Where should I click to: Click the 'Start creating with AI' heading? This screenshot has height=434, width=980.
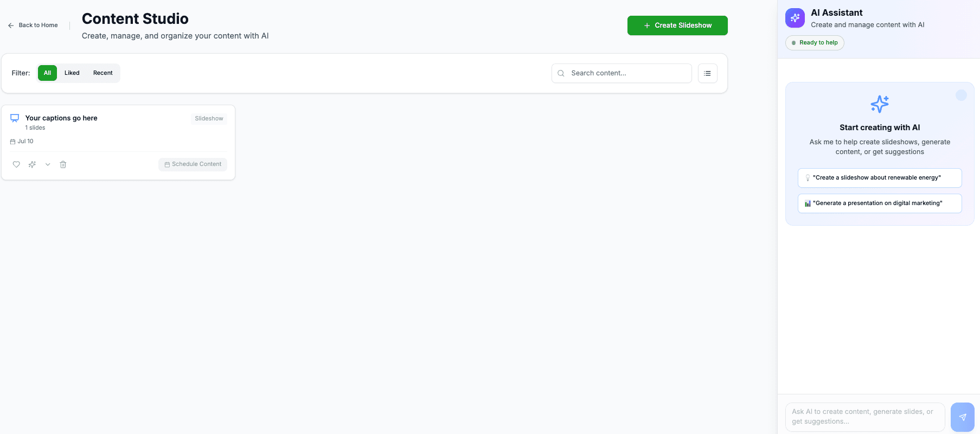pyautogui.click(x=880, y=127)
